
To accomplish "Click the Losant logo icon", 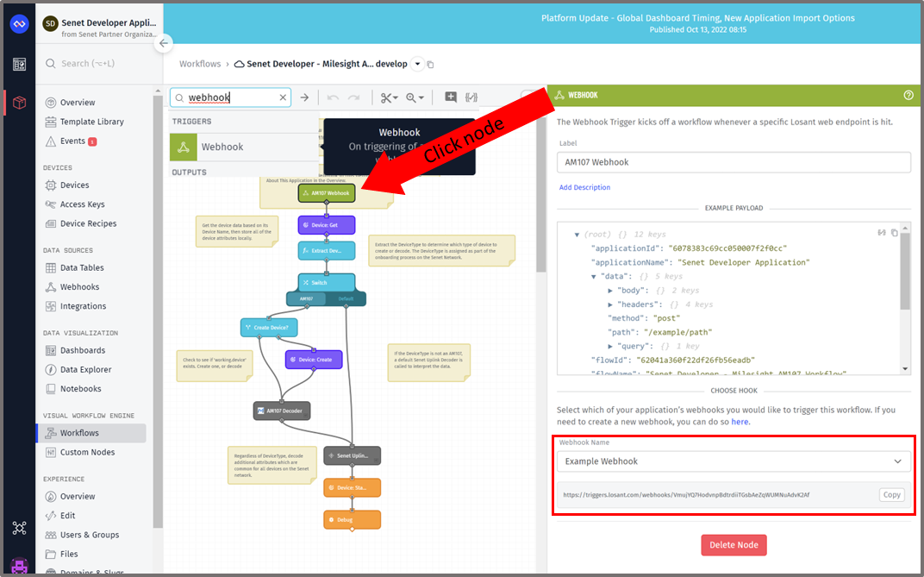I will [20, 24].
